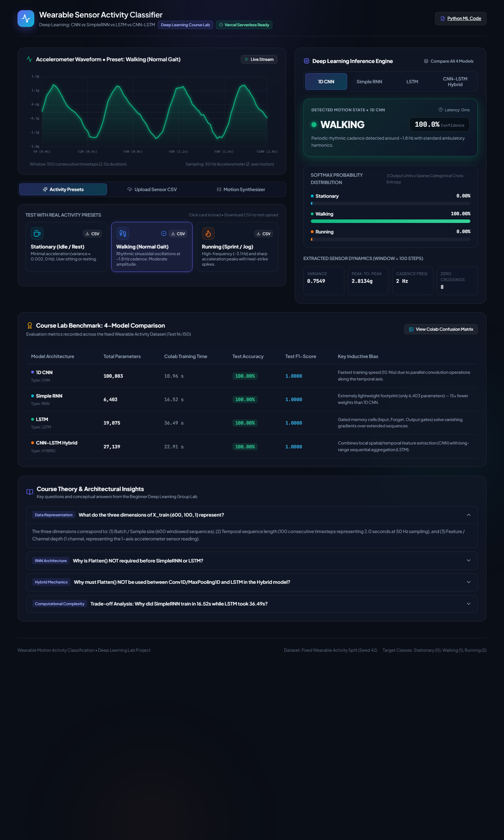Click the open book Course Theory icon
This screenshot has width=504, height=840.
30,492
